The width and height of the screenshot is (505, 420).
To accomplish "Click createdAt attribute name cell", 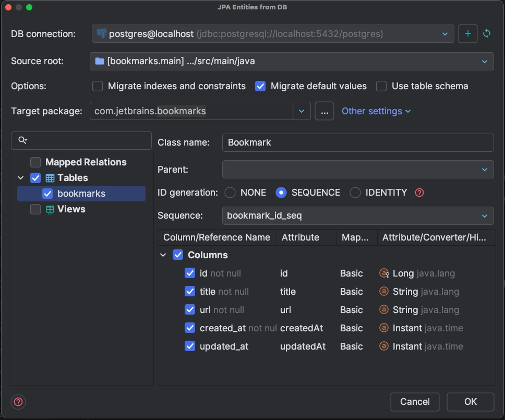I will (x=302, y=328).
